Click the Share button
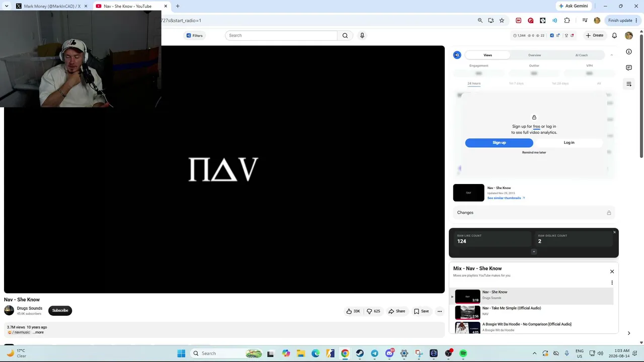The image size is (644, 362). 396,311
